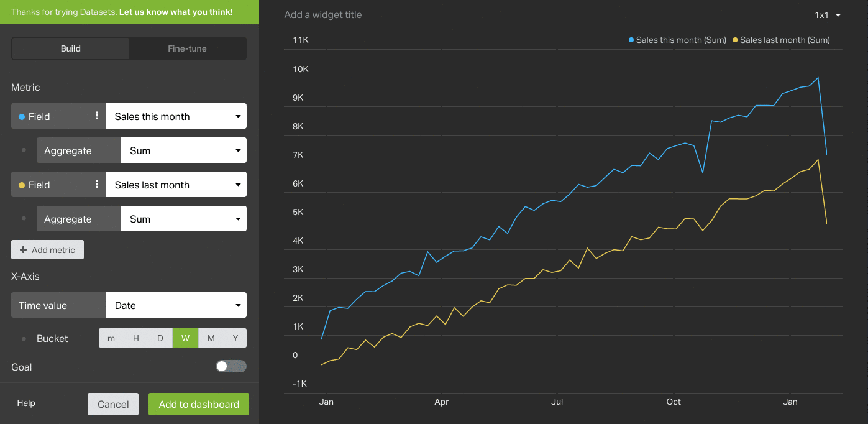Viewport: 868px width, 424px height.
Task: Open the Sales last month field dropdown
Action: (x=176, y=185)
